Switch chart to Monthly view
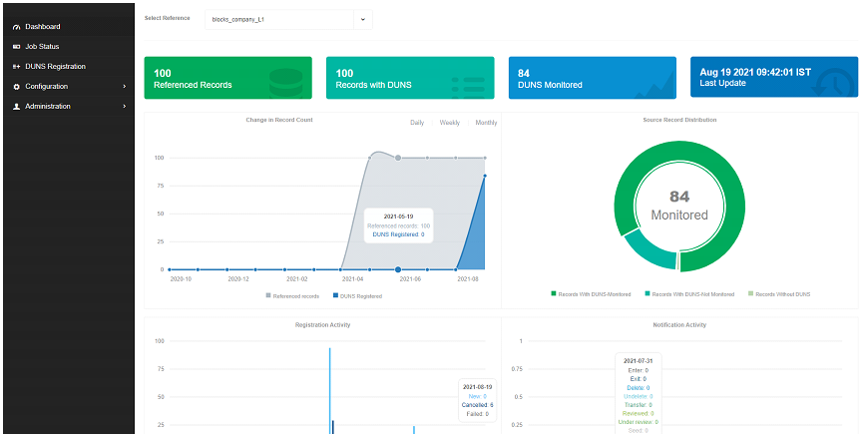The width and height of the screenshot is (868, 436). coord(486,123)
